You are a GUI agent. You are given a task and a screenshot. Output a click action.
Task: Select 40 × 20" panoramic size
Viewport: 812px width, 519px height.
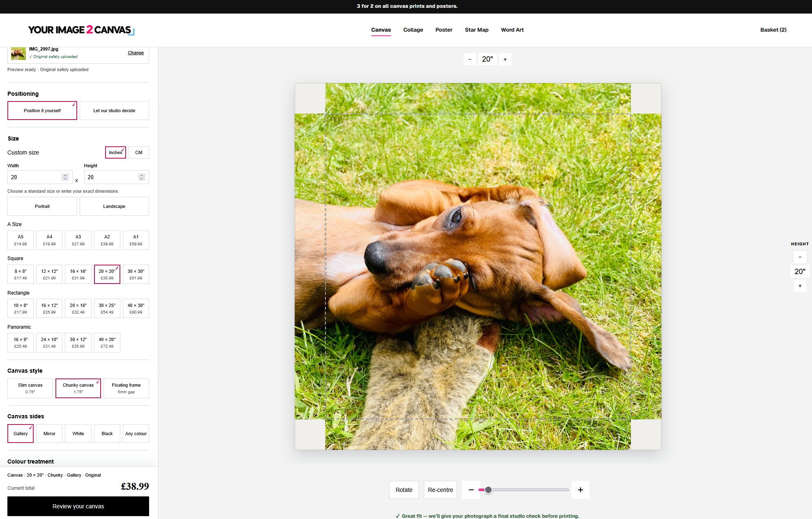pos(107,343)
